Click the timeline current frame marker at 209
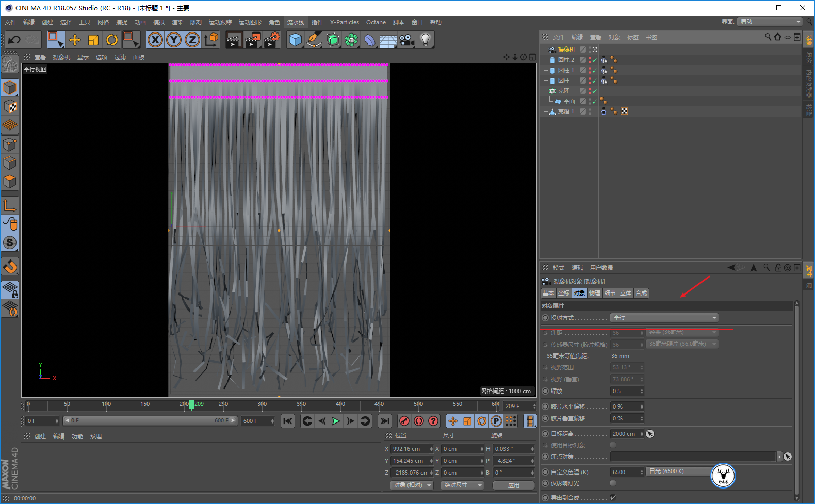This screenshot has width=815, height=504. [192, 405]
